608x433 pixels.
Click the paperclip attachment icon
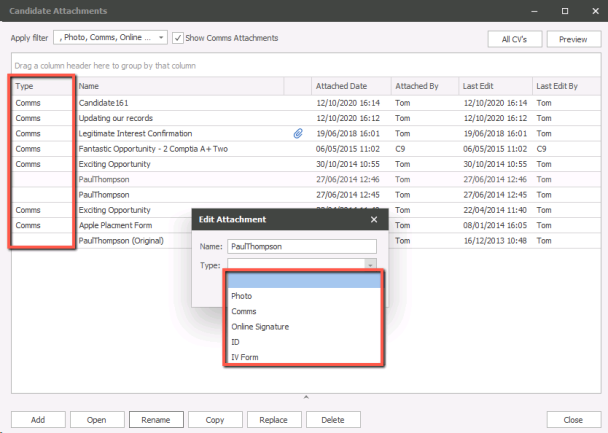[x=297, y=133]
